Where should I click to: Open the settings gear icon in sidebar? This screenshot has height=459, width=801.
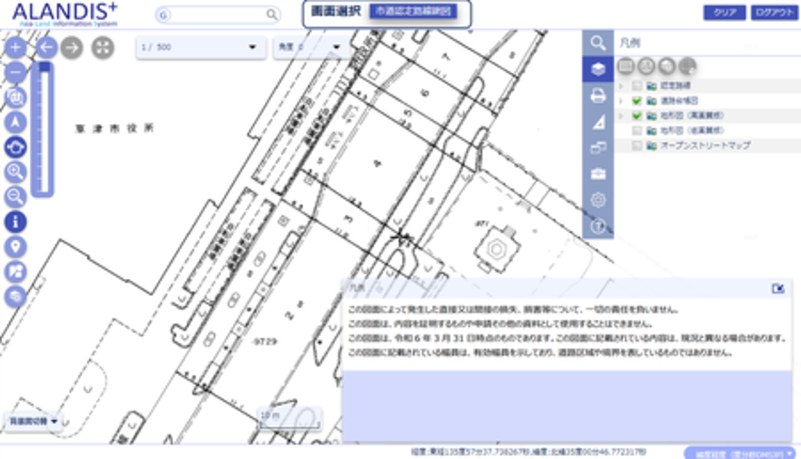pos(598,200)
